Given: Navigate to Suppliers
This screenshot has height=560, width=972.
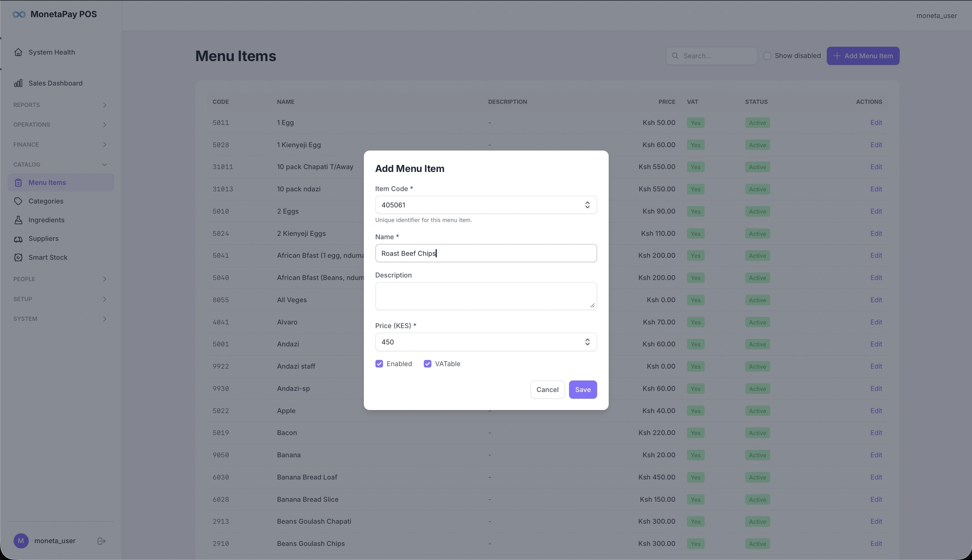Looking at the screenshot, I should (61, 239).
